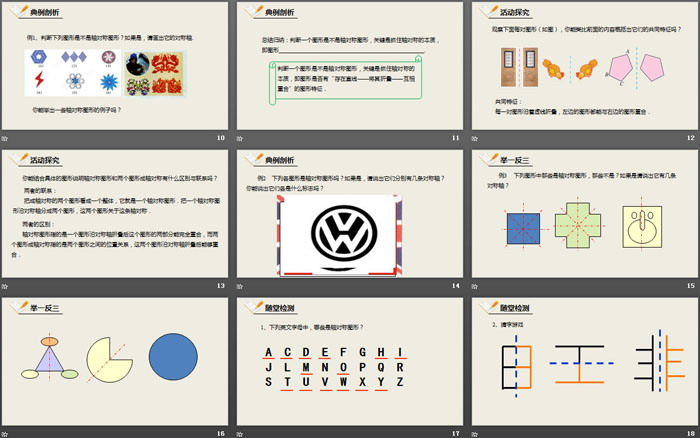Select slide 10 thumbnail with paper-cut pictures
Image resolution: width=700 pixels, height=438 pixels.
point(115,66)
